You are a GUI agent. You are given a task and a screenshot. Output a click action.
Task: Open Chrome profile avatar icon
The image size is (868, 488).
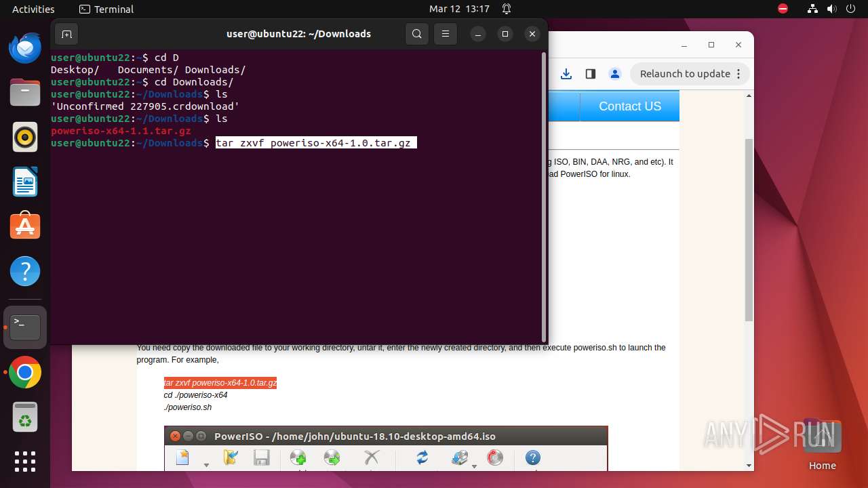tap(614, 74)
